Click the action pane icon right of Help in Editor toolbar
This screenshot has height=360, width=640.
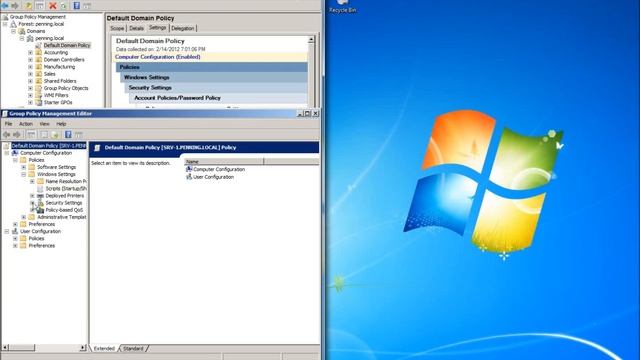pyautogui.click(x=79, y=135)
